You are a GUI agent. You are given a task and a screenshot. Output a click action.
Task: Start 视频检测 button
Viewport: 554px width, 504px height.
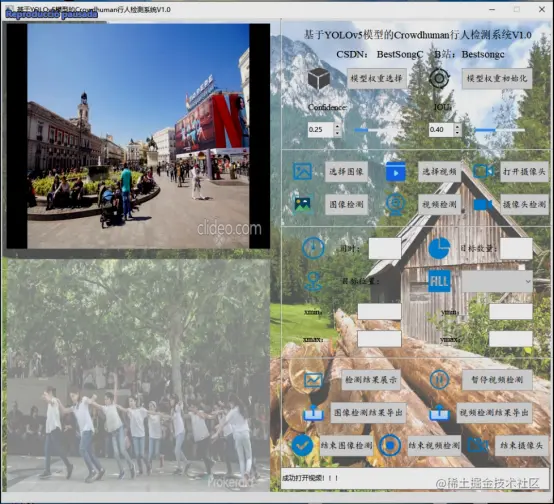[x=439, y=204]
